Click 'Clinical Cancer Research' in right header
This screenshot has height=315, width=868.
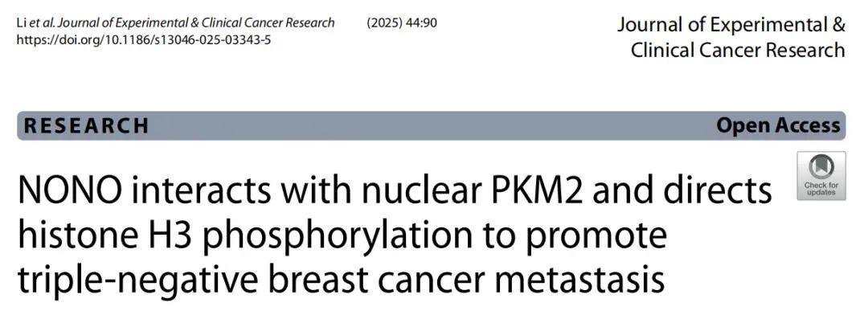[738, 51]
